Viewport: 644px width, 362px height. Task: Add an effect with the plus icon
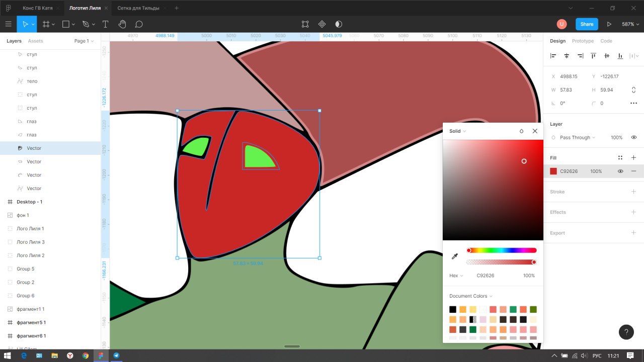(633, 212)
